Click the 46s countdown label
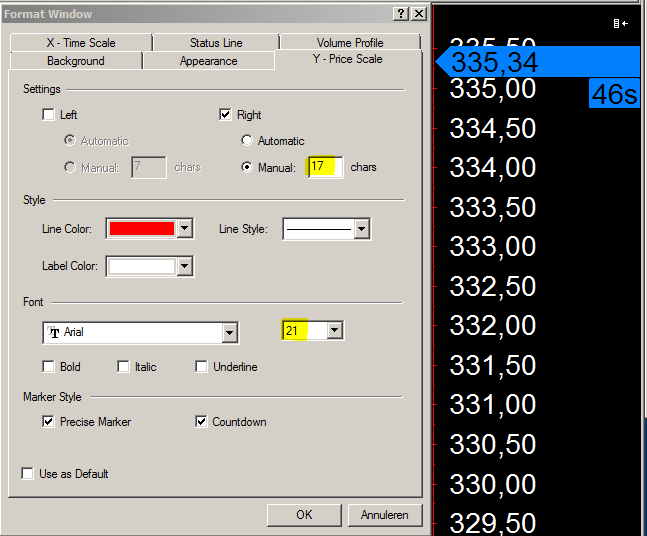 [614, 94]
